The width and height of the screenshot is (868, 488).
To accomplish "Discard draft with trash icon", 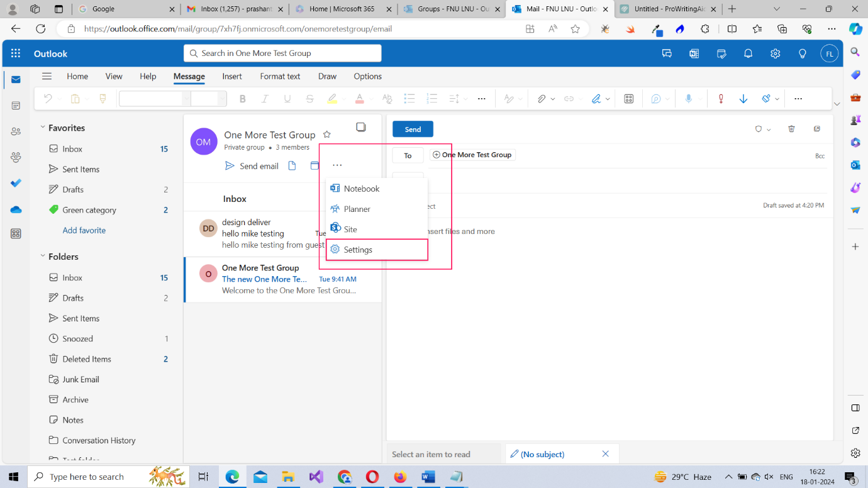I will [x=791, y=129].
